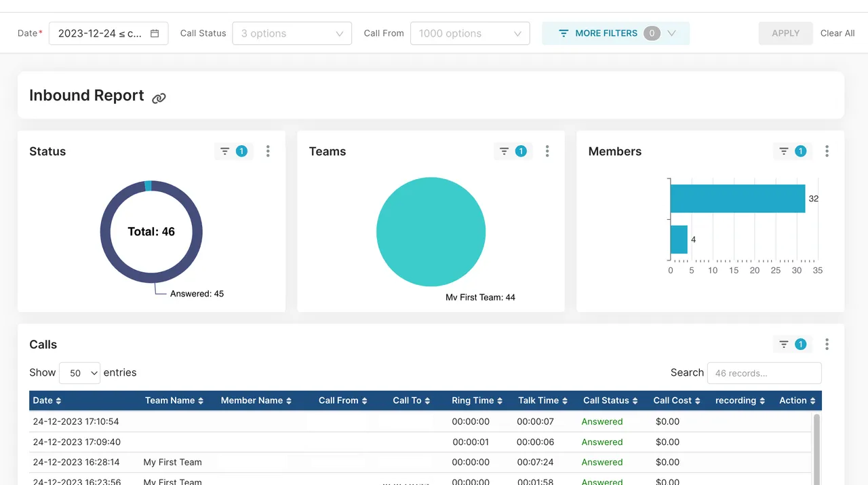This screenshot has width=868, height=485.
Task: Sort table by Call Cost column
Action: click(x=677, y=400)
